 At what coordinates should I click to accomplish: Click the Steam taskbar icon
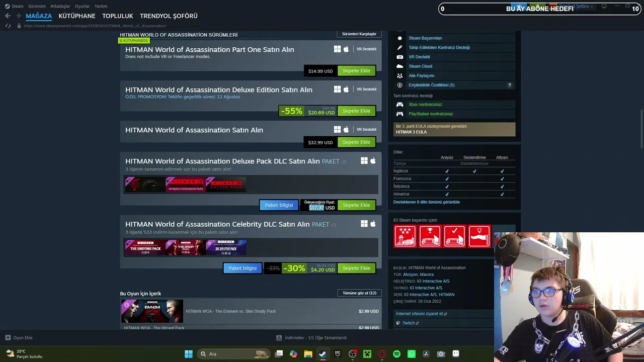(x=323, y=354)
